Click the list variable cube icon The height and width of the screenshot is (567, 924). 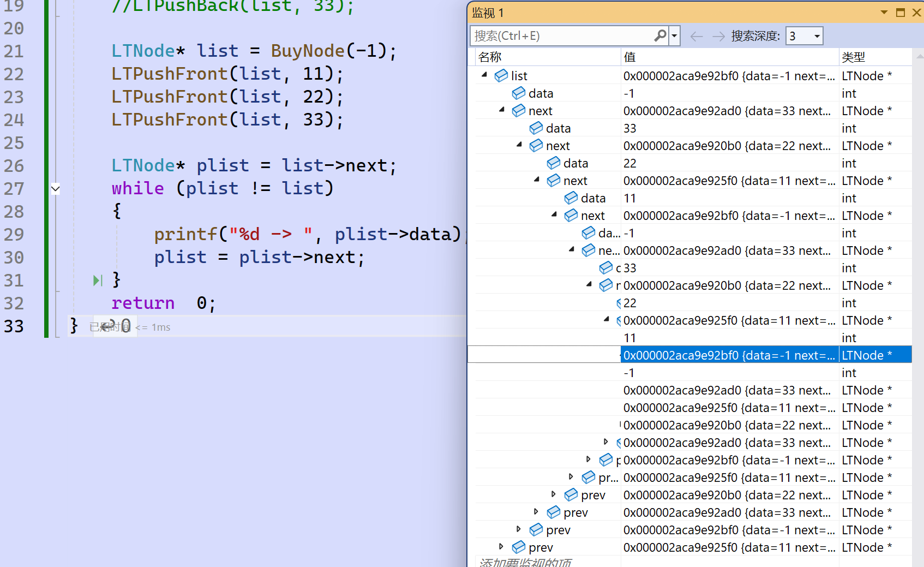[501, 76]
